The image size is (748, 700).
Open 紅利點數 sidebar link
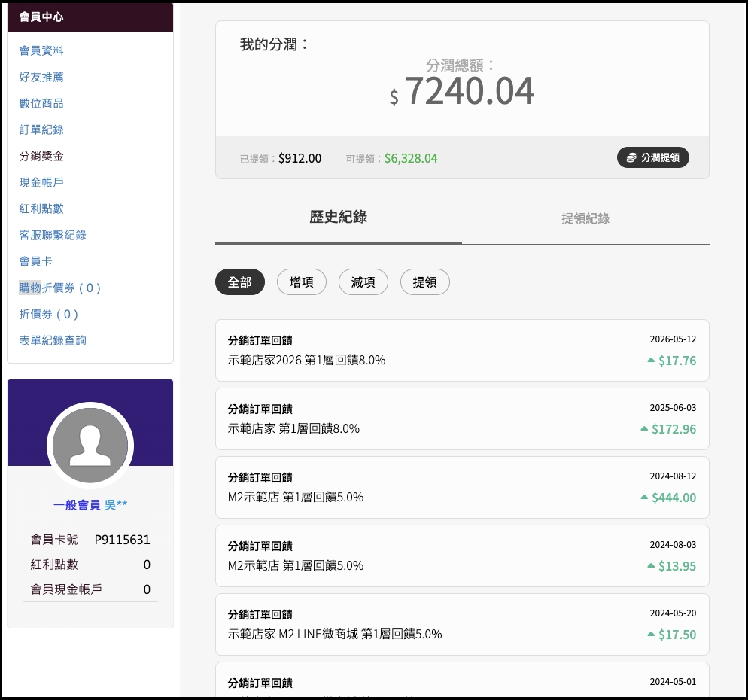(x=41, y=208)
